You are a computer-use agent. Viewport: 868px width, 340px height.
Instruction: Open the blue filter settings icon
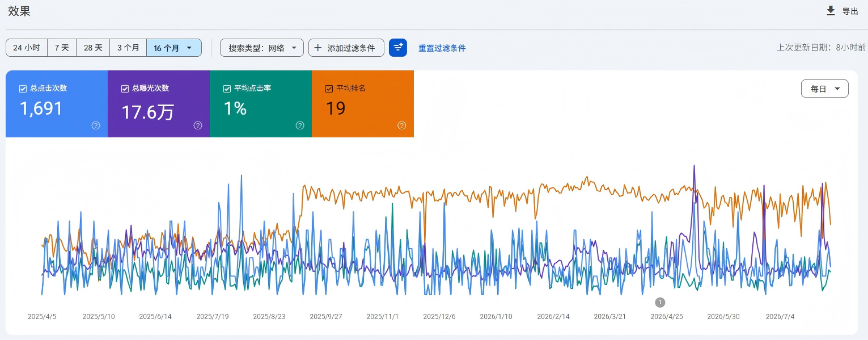coord(398,48)
